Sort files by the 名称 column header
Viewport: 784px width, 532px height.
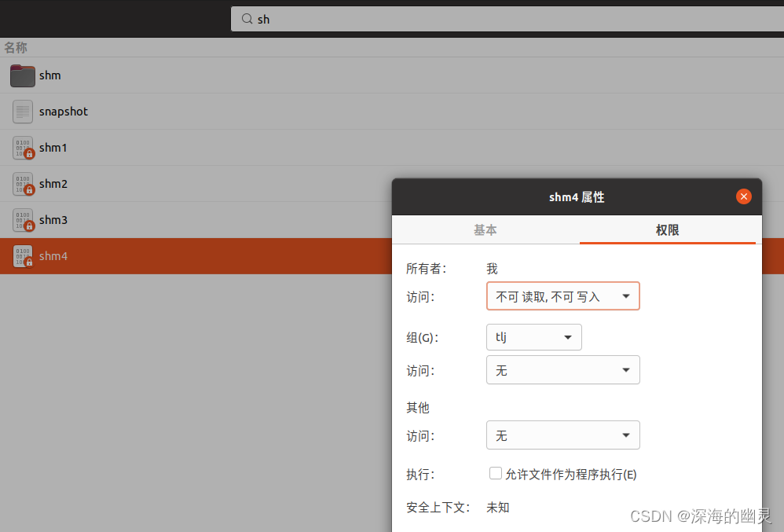[16, 47]
